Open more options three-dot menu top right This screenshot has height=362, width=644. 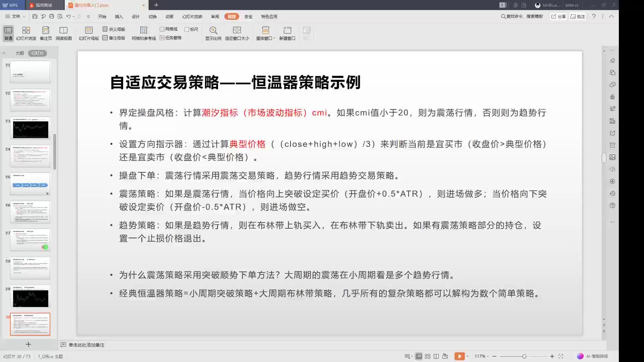[603, 16]
